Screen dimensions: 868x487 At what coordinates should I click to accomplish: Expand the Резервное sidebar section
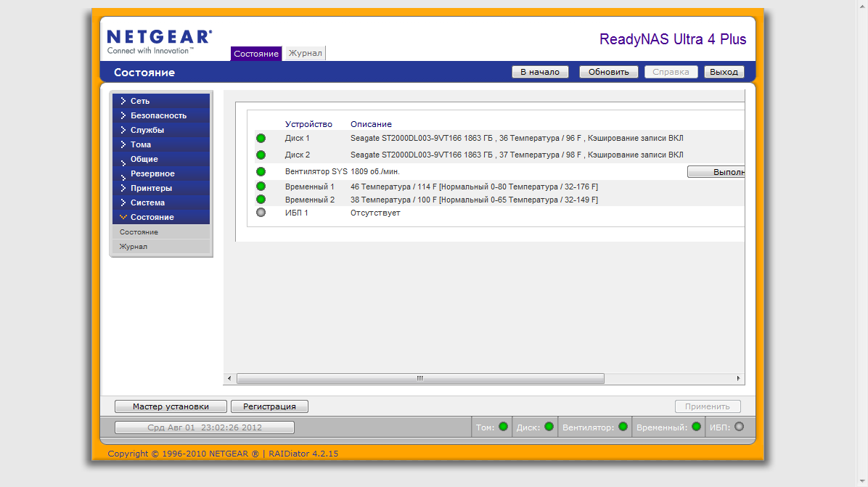(161, 173)
